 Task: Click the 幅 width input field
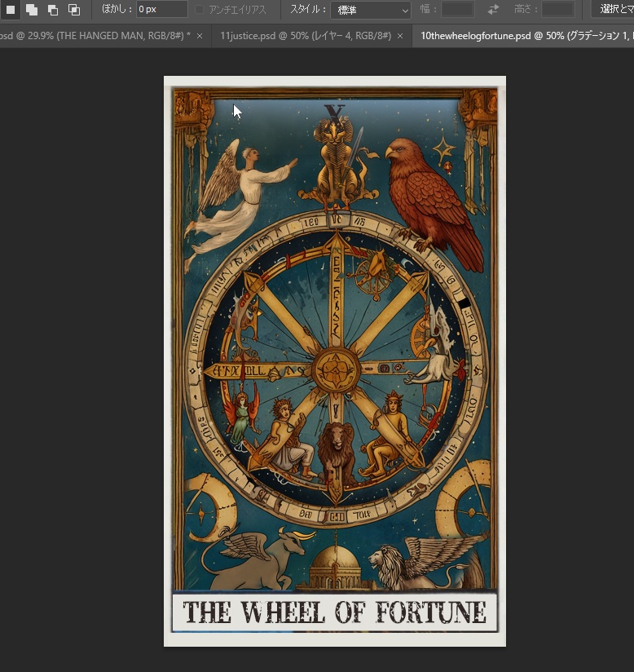[x=457, y=10]
